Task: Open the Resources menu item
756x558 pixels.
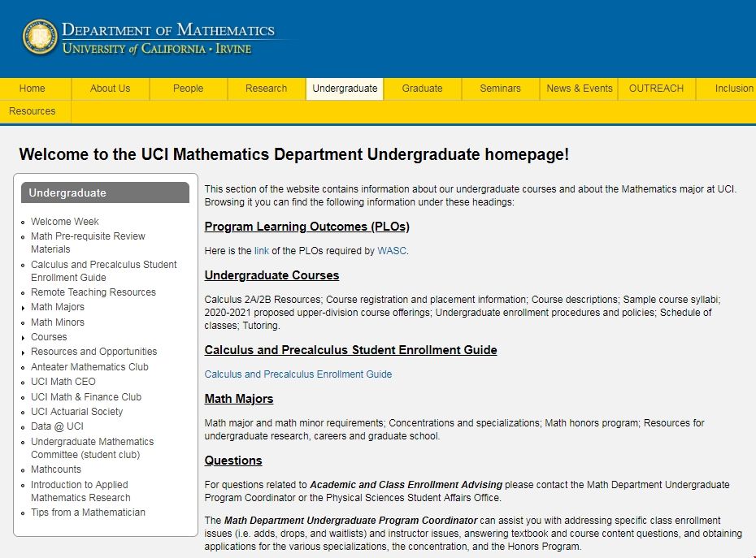Action: coord(33,111)
